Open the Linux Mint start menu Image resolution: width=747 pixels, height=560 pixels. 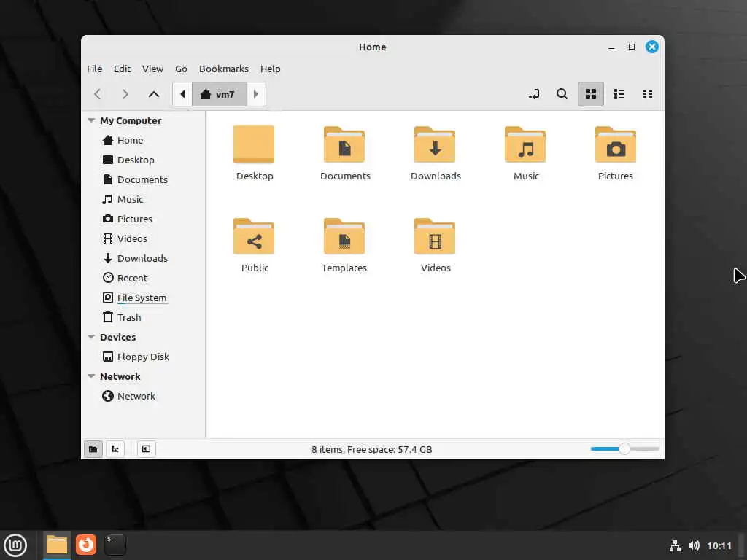coord(15,545)
